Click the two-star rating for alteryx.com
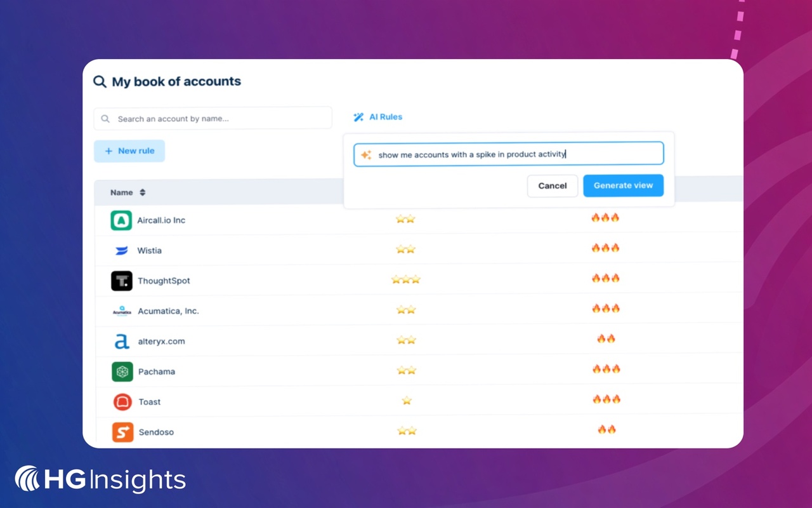The height and width of the screenshot is (508, 812). [406, 340]
